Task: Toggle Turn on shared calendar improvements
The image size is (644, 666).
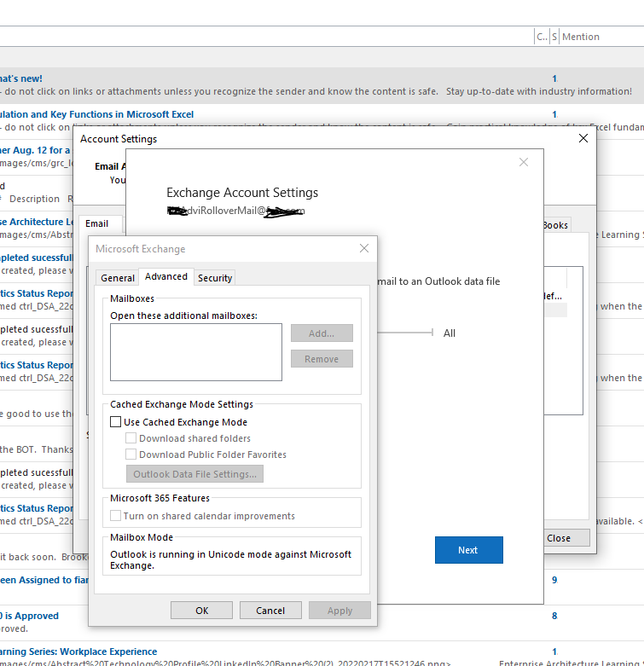Action: pyautogui.click(x=116, y=516)
